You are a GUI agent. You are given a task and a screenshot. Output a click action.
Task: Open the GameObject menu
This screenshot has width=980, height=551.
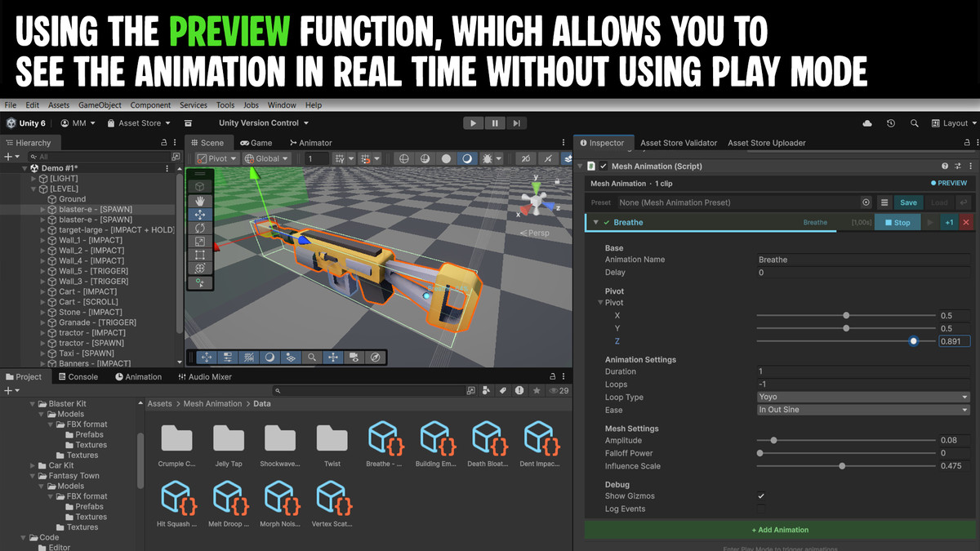(100, 105)
